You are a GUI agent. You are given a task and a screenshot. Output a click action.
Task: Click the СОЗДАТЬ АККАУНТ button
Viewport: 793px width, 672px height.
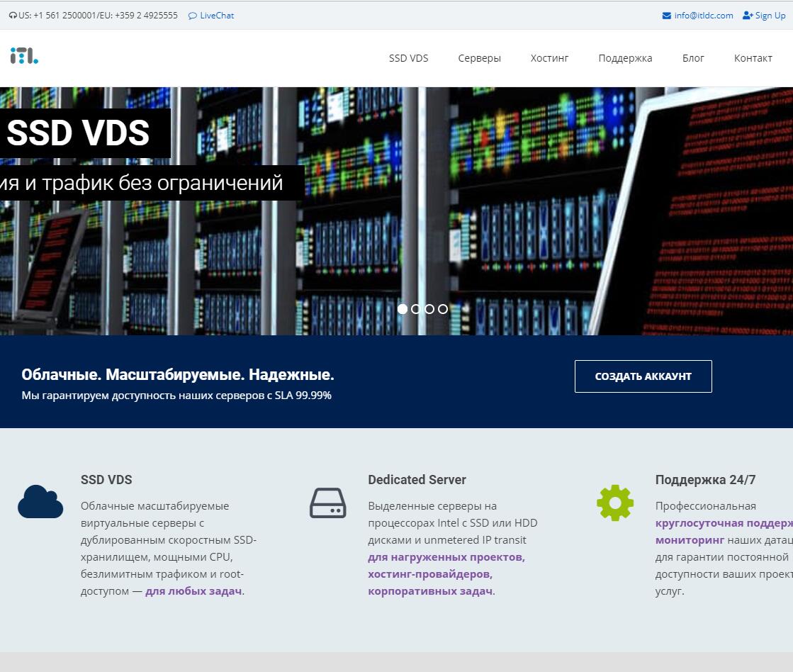(642, 376)
